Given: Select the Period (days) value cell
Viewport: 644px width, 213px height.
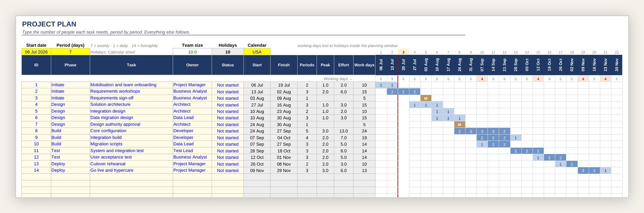Looking at the screenshot, I should (x=71, y=52).
